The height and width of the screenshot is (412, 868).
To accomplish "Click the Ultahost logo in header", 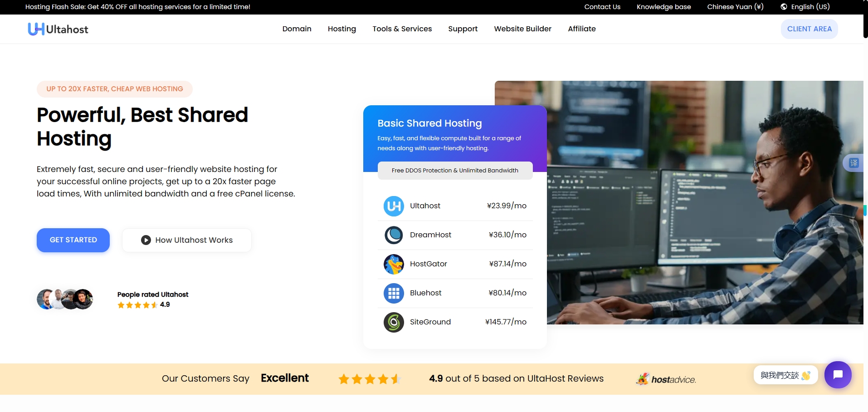I will point(58,29).
